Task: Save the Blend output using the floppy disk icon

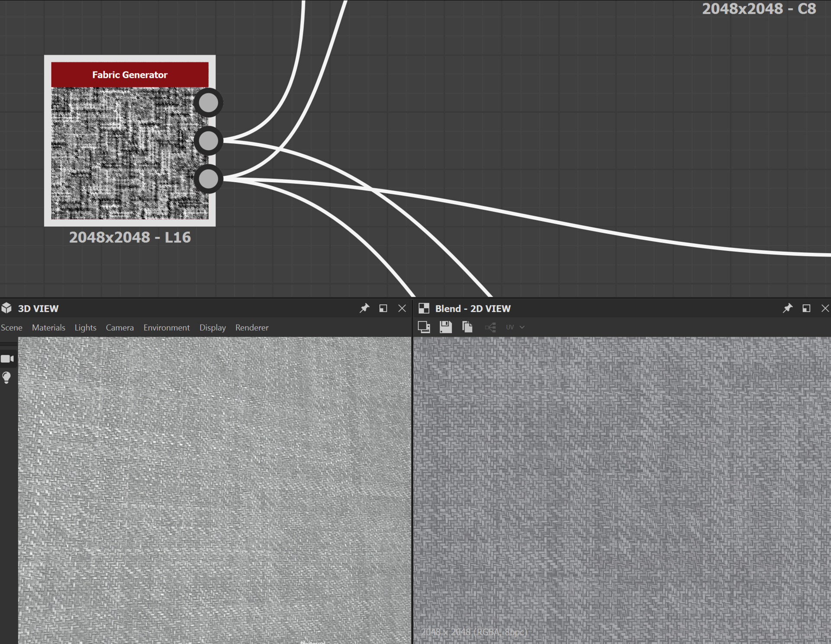Action: point(445,327)
